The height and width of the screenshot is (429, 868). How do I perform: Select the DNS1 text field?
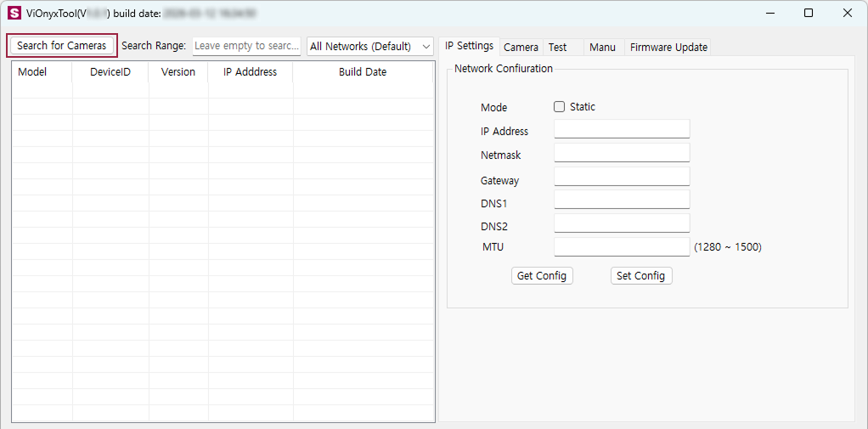[x=622, y=200]
